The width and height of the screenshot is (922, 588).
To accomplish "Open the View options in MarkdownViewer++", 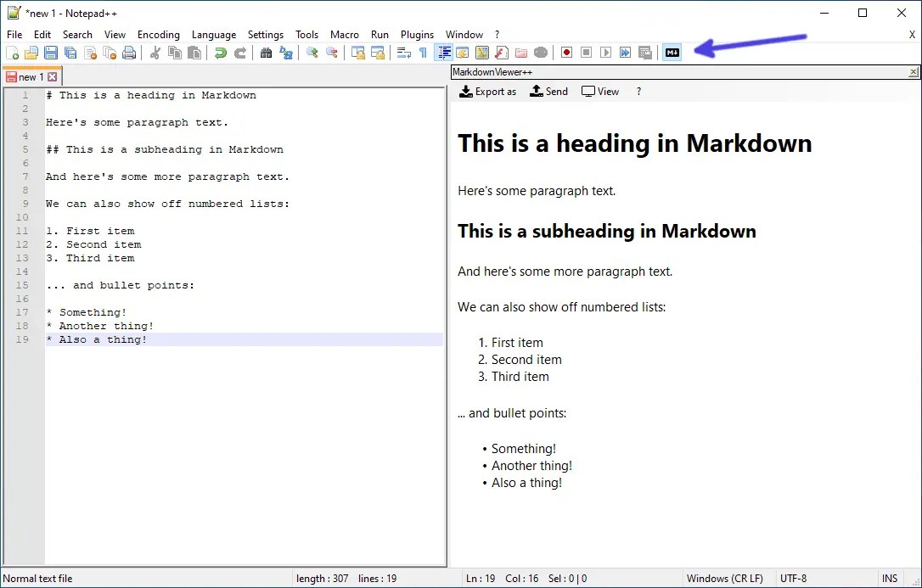I will (600, 91).
